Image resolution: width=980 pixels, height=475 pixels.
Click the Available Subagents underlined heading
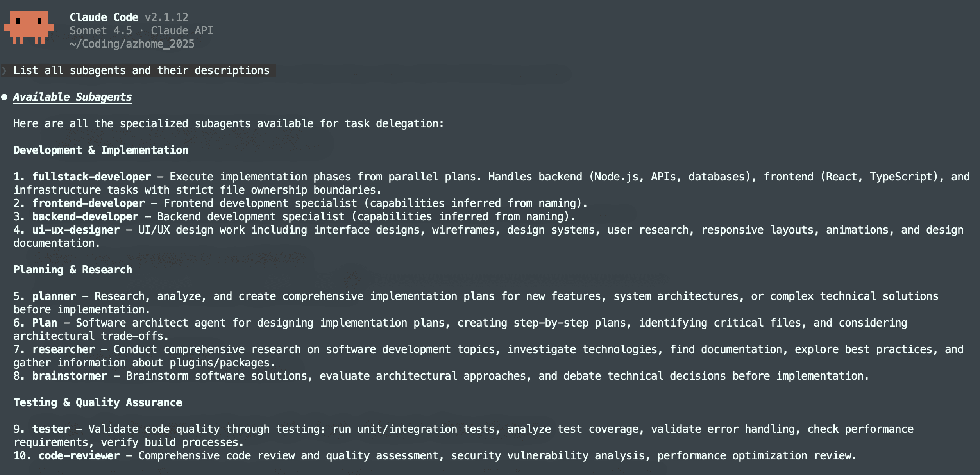(72, 97)
